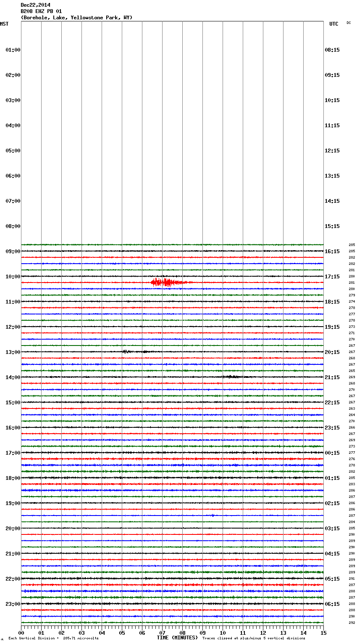This screenshot has height=644, width=357.
Task: Select the 23:00 MST time label
Action: point(13,604)
